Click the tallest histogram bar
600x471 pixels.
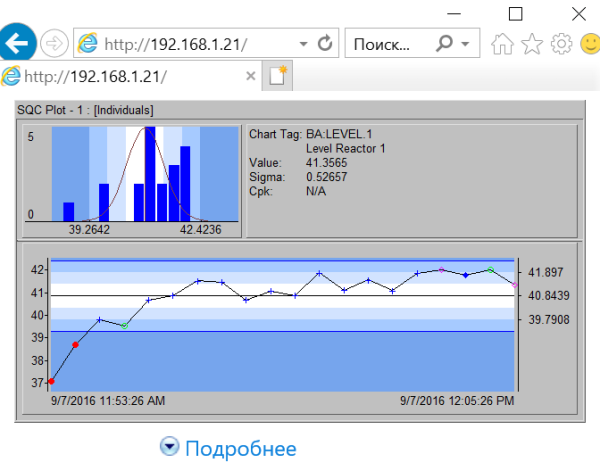(149, 175)
